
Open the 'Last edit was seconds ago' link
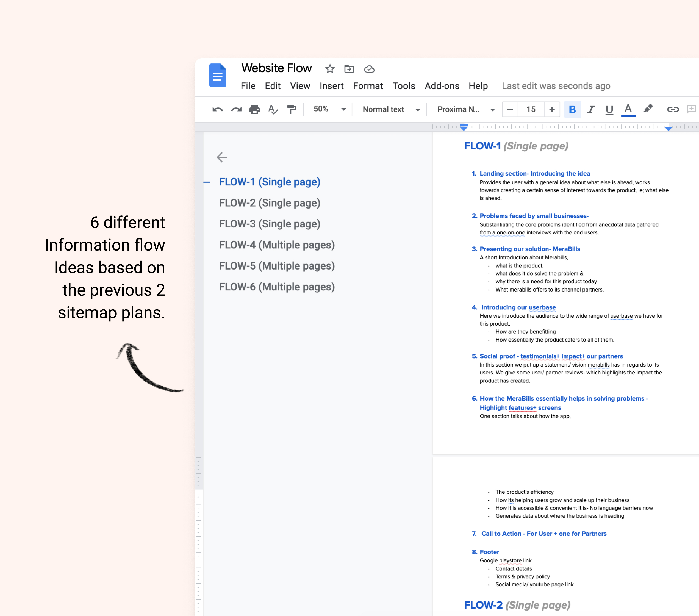[556, 86]
